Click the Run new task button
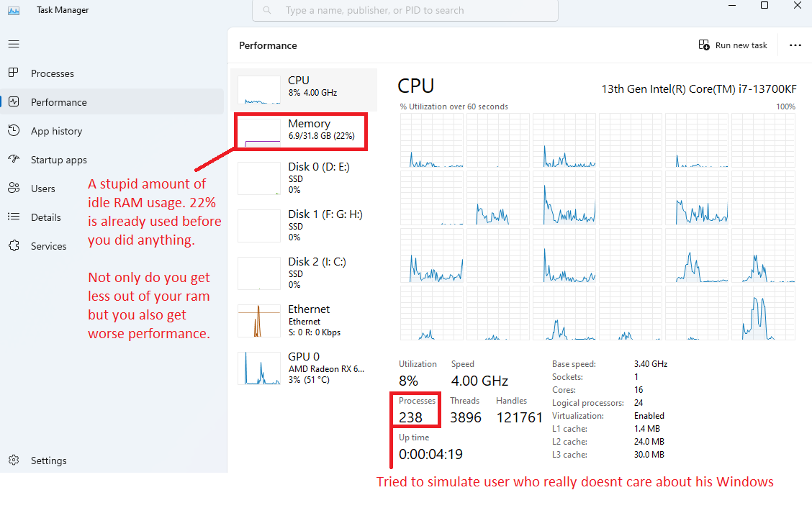 pyautogui.click(x=733, y=45)
